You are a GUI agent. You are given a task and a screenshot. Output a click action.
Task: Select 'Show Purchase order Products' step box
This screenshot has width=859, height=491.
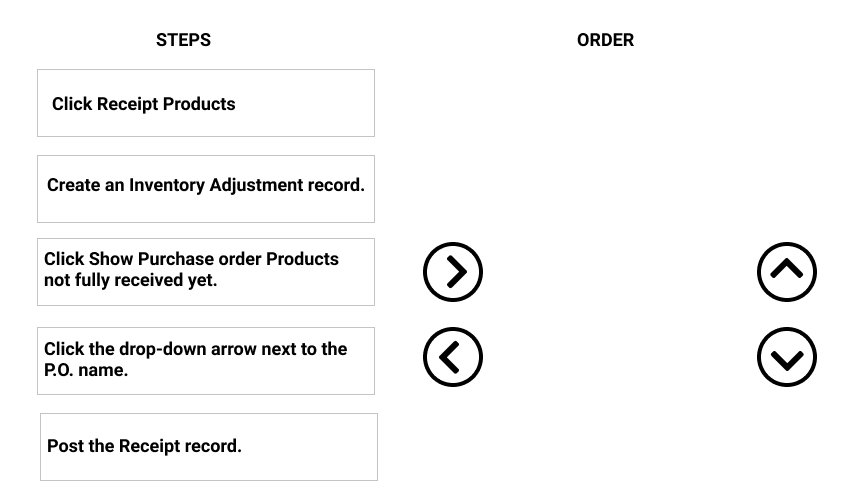click(x=206, y=272)
